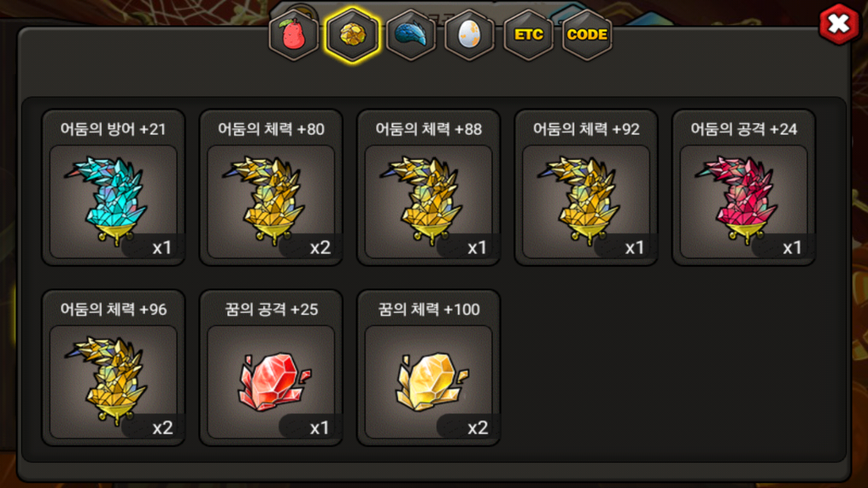
Task: Switch to the blue dragon scale tab
Action: 411,35
